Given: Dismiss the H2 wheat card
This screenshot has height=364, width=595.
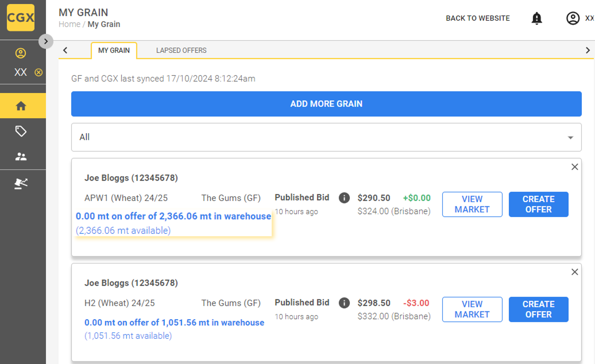Looking at the screenshot, I should 574,272.
